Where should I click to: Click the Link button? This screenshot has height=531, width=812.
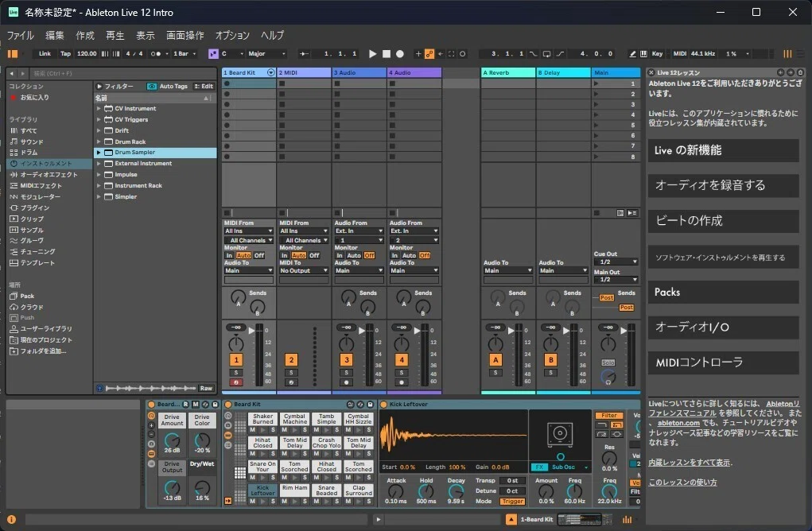tap(45, 54)
